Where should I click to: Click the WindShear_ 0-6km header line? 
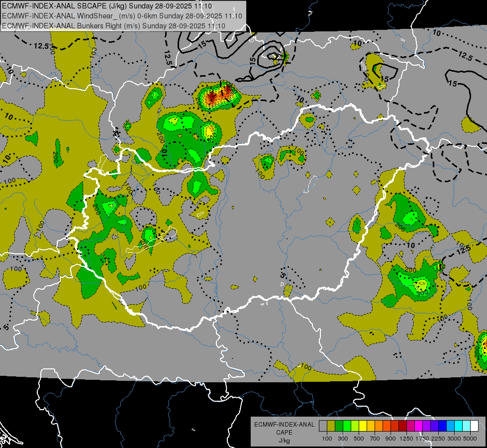click(122, 16)
